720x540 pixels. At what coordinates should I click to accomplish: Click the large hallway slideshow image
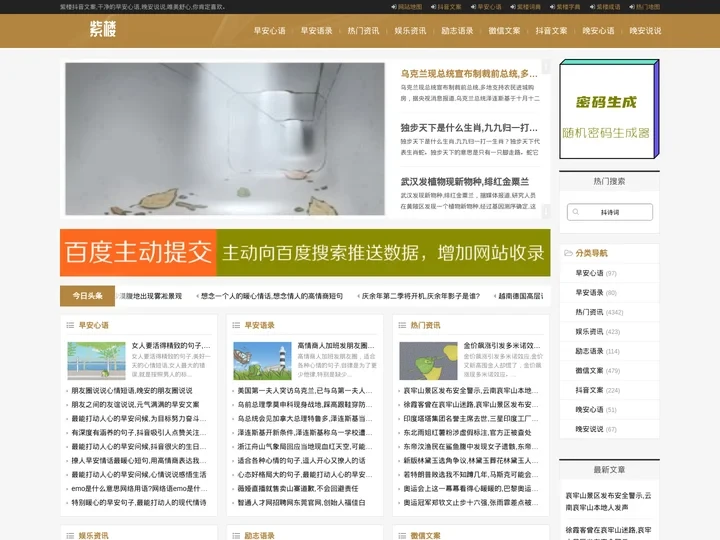(x=225, y=139)
